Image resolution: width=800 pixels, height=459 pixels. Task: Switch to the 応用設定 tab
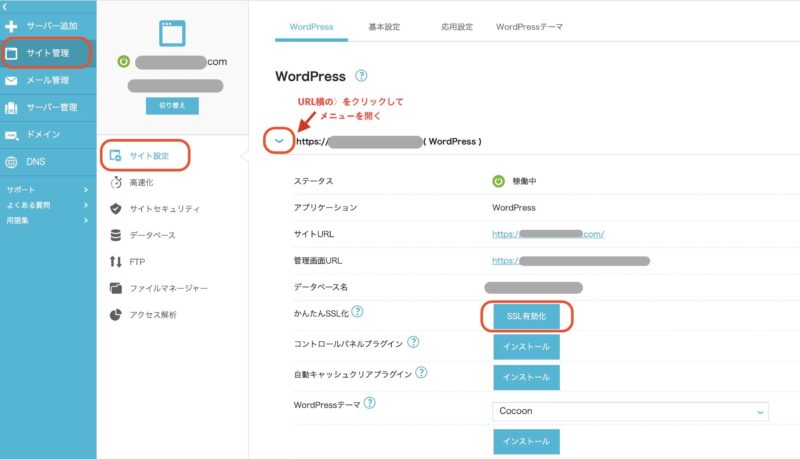click(x=457, y=27)
